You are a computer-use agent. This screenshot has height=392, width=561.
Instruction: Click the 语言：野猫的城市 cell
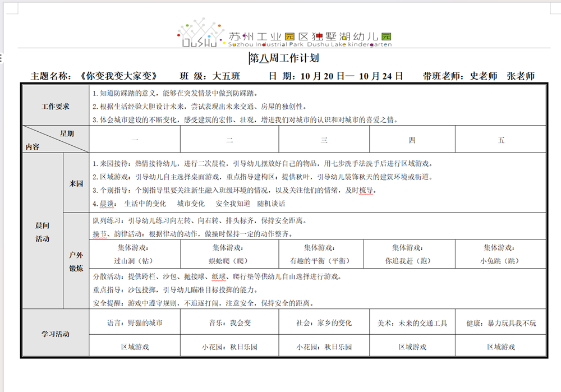[x=135, y=323]
